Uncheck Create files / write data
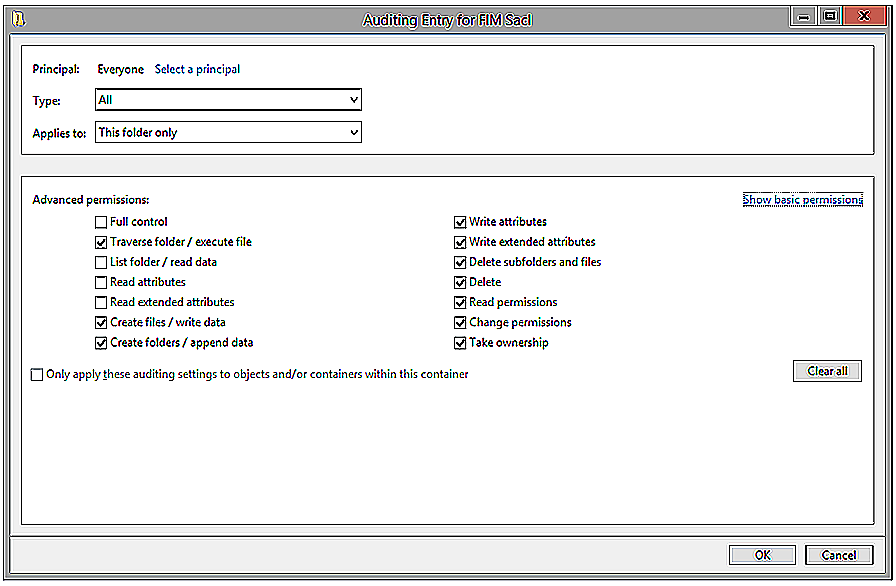The image size is (896, 586). coord(101,323)
